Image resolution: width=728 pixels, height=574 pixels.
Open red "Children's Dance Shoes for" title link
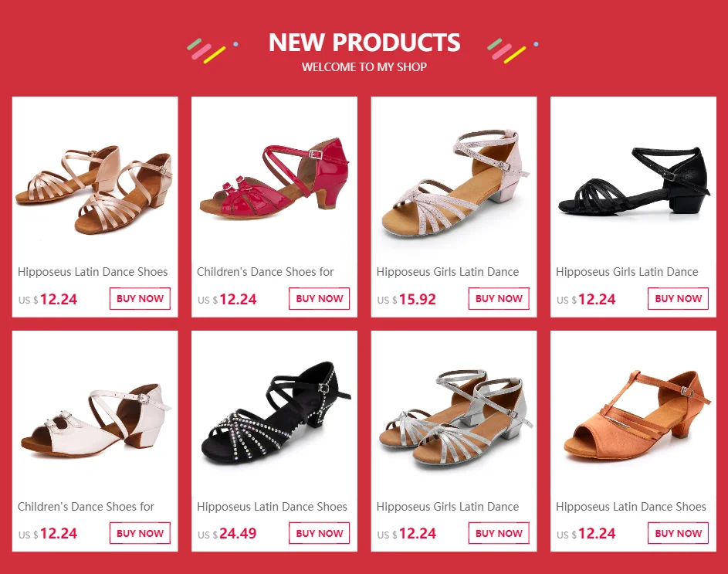[x=265, y=272]
